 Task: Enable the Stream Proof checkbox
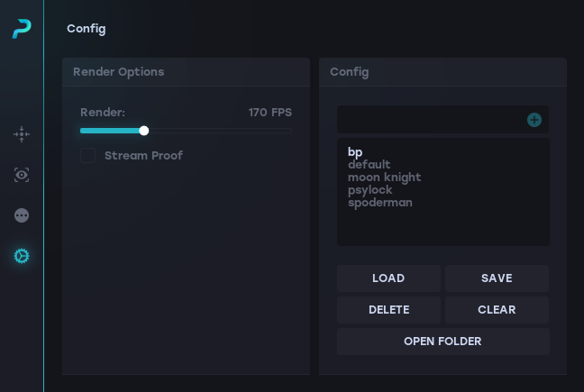[x=88, y=156]
